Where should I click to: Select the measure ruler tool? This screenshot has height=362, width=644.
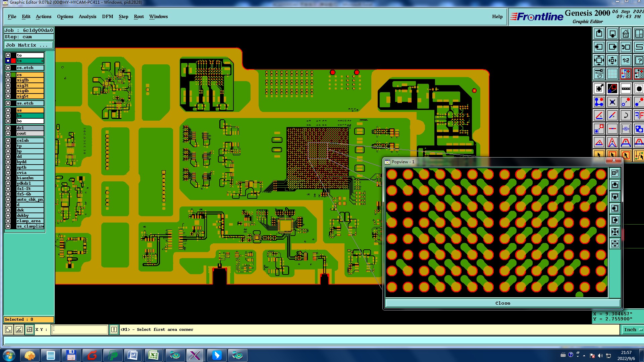pos(626,89)
